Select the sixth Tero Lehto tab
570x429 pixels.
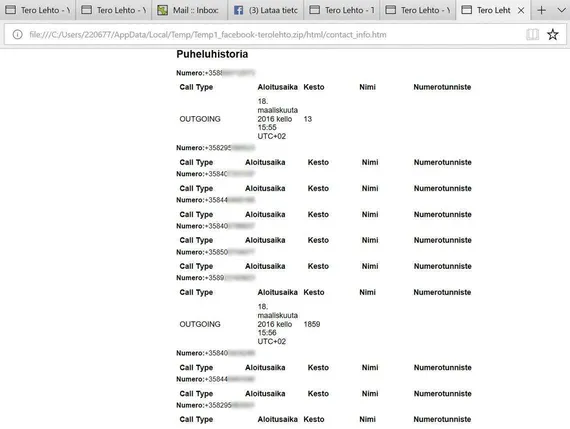coord(418,10)
